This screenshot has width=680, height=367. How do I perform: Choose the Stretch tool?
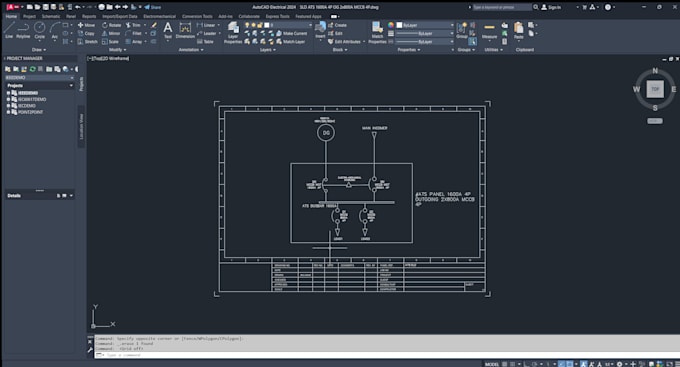pyautogui.click(x=88, y=42)
